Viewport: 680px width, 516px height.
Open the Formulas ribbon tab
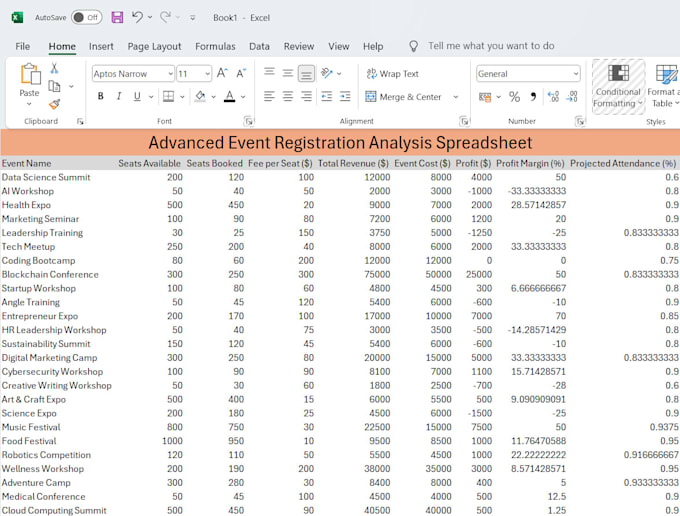pos(215,46)
